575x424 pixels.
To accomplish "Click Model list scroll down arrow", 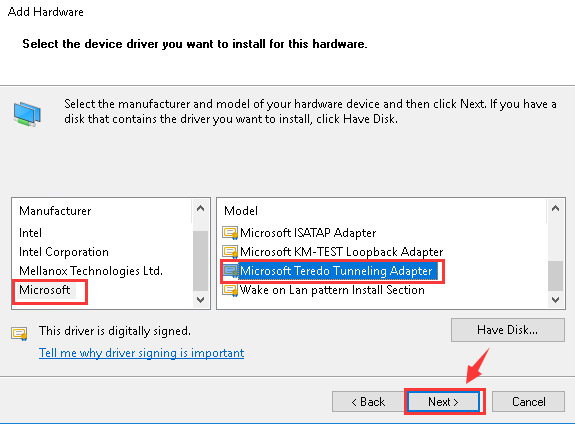I will pos(555,300).
